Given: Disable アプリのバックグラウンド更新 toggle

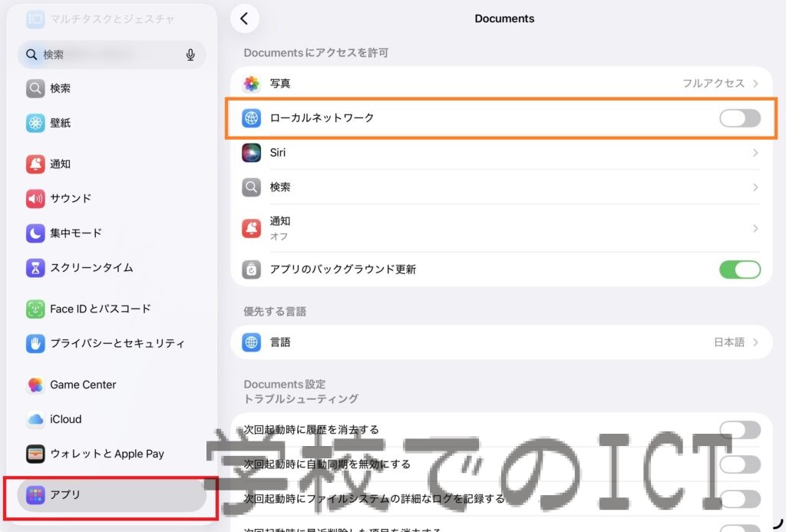Looking at the screenshot, I should pos(739,269).
